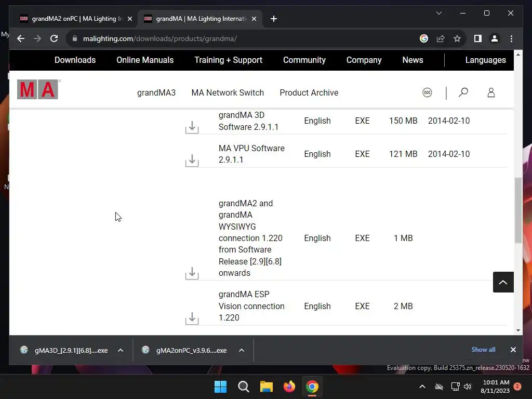This screenshot has height=399, width=532.
Task: Open Training + Support menu
Action: click(229, 60)
